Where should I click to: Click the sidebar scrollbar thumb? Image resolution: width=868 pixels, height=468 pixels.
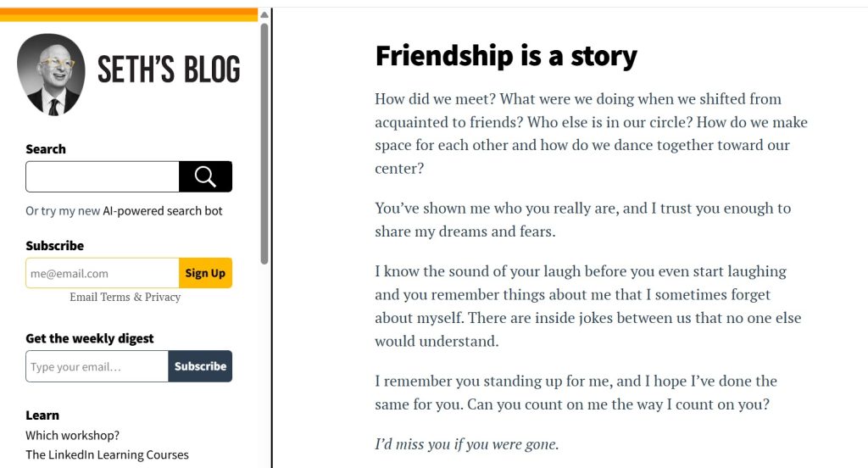[x=264, y=144]
